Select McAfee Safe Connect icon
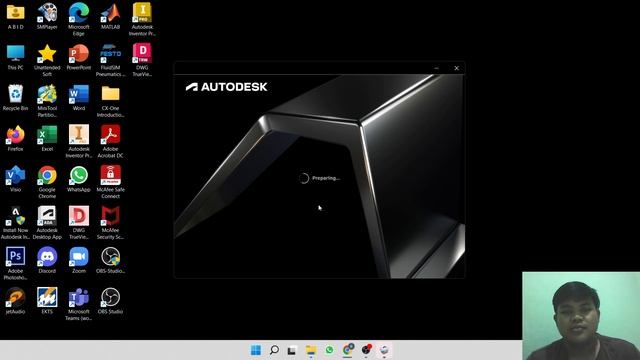 click(111, 182)
